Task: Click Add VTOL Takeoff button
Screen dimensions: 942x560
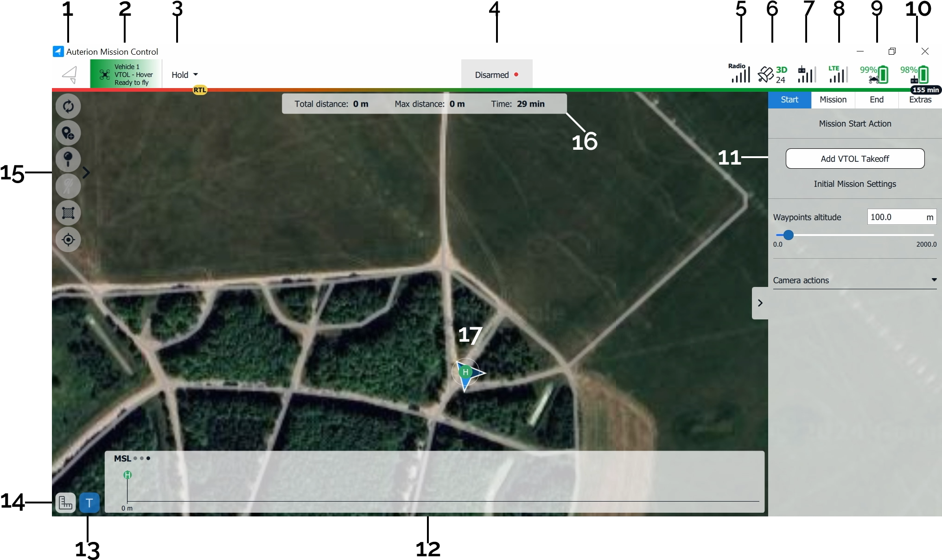Action: coord(854,159)
